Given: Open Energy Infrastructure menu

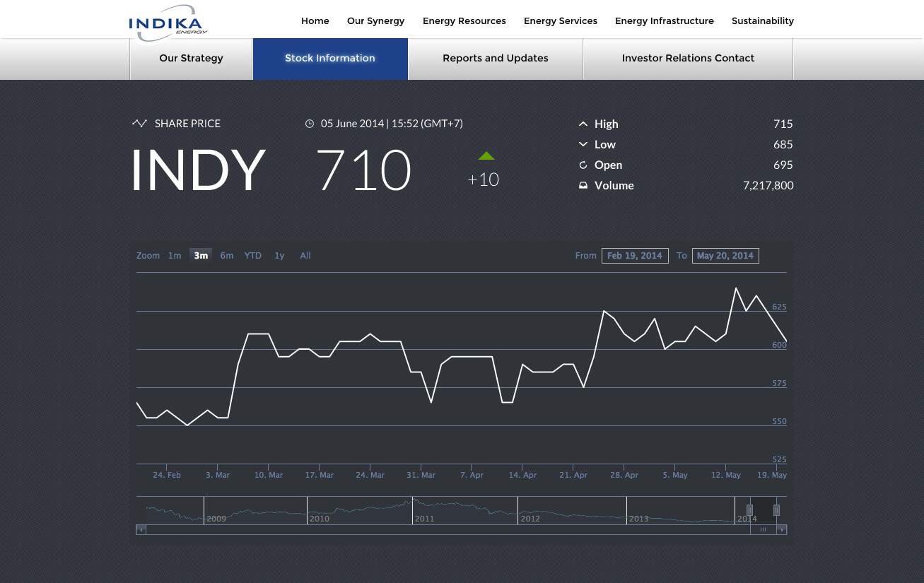Looking at the screenshot, I should click(x=665, y=21).
